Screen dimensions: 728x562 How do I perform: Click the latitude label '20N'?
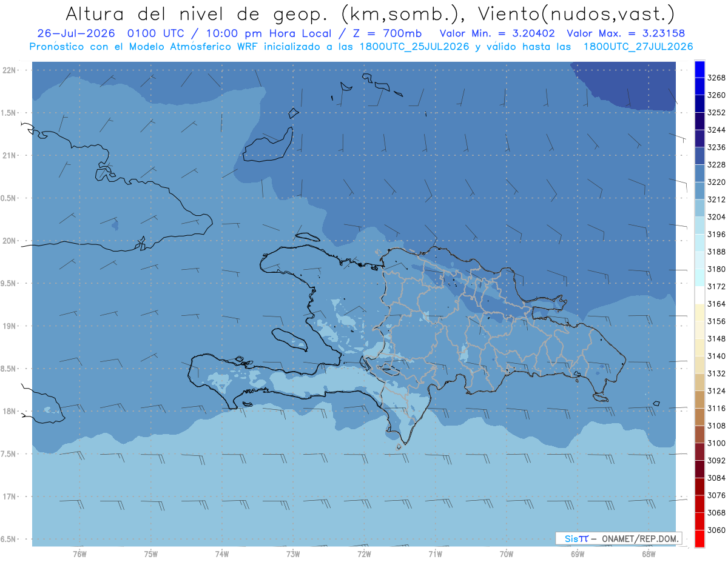click(9, 241)
